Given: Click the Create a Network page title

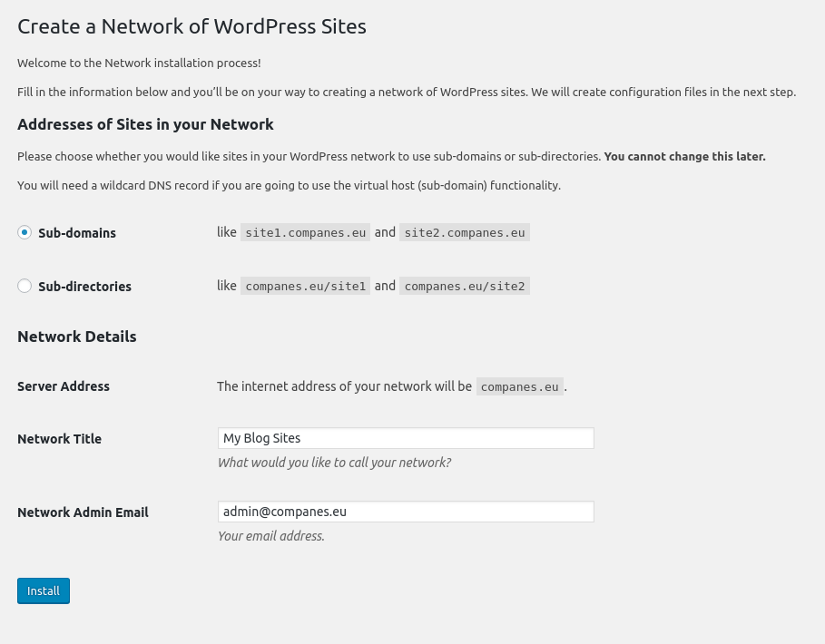Looking at the screenshot, I should point(192,26).
